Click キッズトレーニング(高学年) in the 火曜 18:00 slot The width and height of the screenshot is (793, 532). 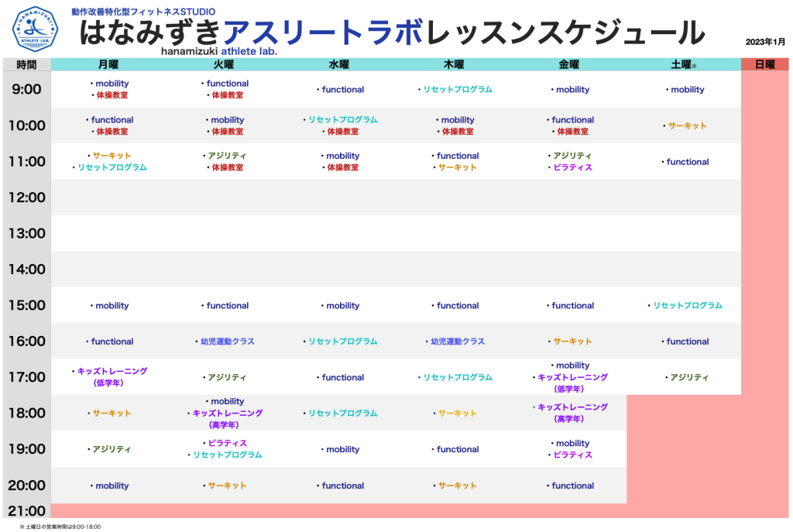pos(228,419)
